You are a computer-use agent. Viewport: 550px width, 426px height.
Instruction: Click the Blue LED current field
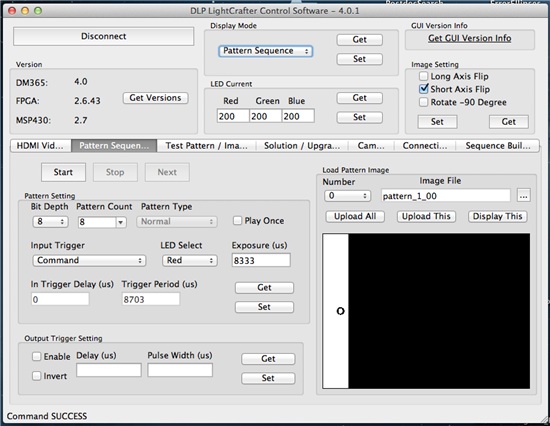tap(298, 116)
